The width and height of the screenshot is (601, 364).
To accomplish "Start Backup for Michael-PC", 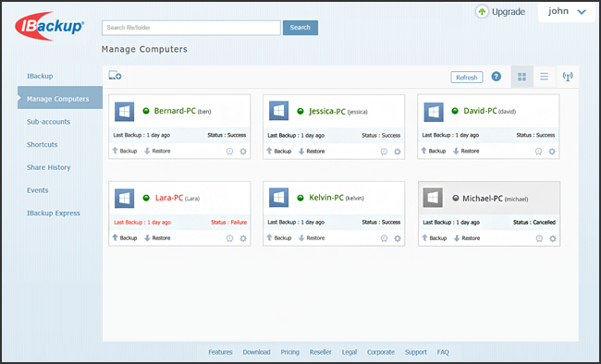I will tap(434, 238).
